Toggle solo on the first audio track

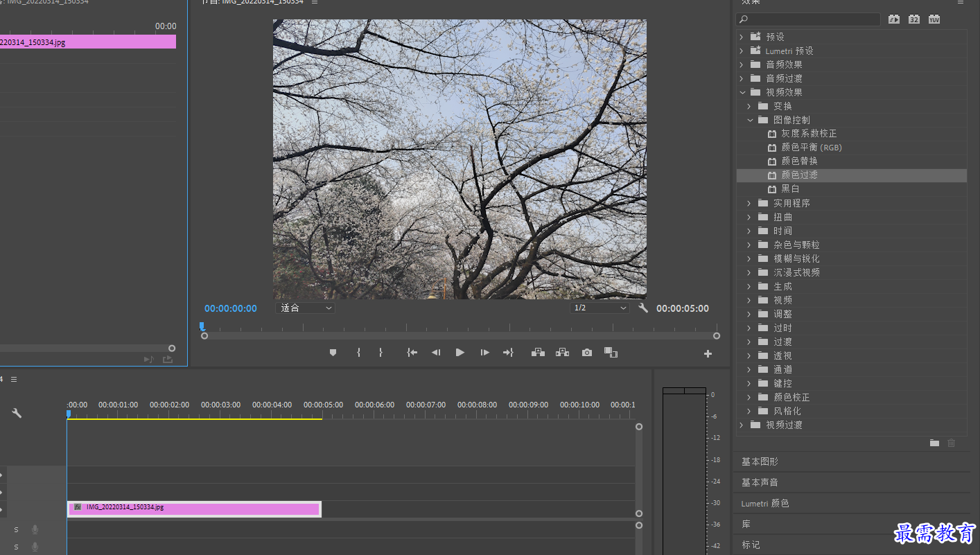click(x=17, y=530)
